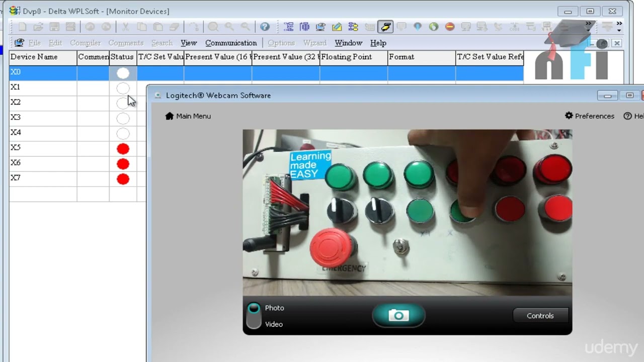The width and height of the screenshot is (644, 362).
Task: Open the View menu
Action: click(189, 43)
